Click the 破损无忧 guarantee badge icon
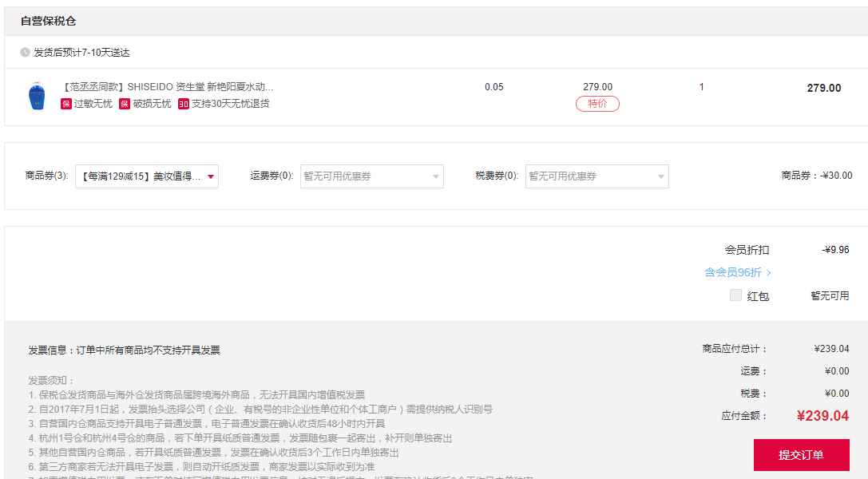The height and width of the screenshot is (479, 868). click(x=125, y=104)
